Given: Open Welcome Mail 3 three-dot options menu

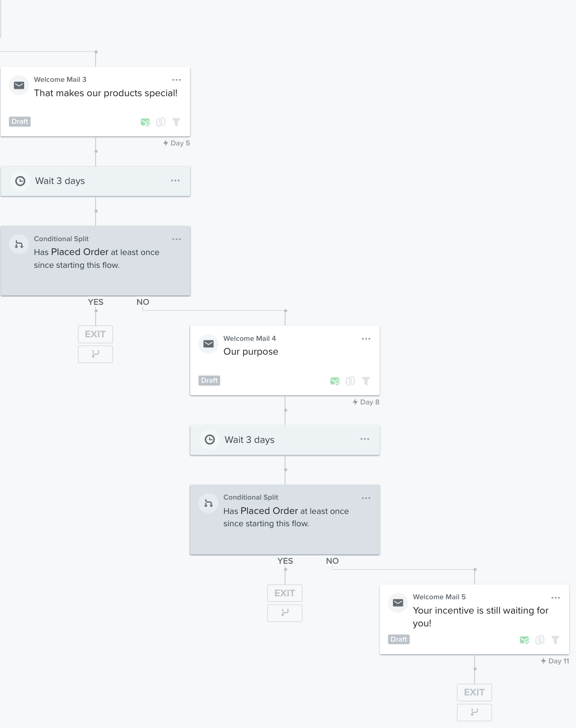Looking at the screenshot, I should pyautogui.click(x=177, y=80).
